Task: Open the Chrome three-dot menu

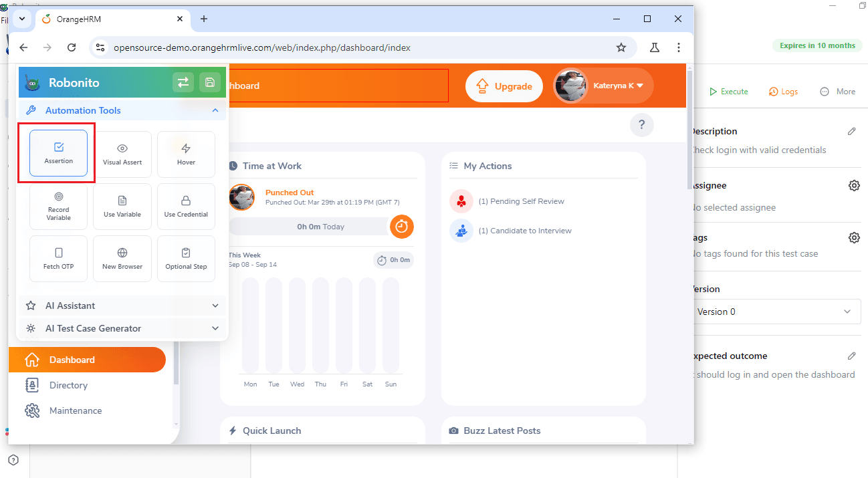Action: (679, 47)
